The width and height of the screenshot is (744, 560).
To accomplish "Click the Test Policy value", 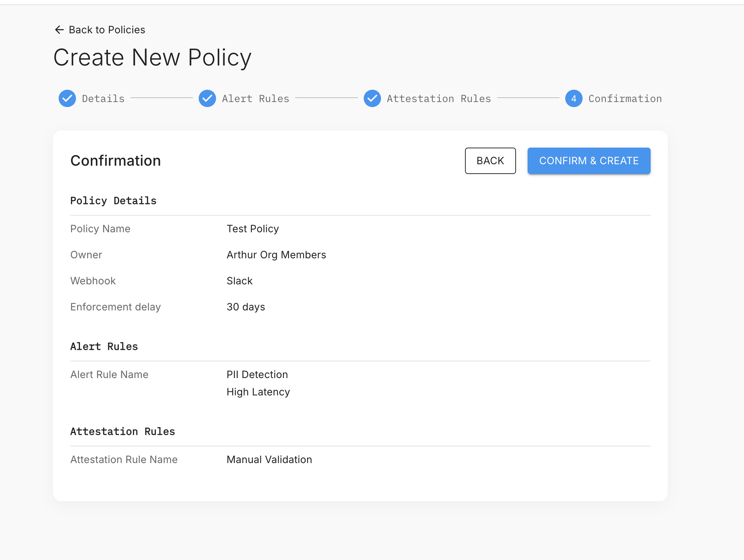I will 253,229.
